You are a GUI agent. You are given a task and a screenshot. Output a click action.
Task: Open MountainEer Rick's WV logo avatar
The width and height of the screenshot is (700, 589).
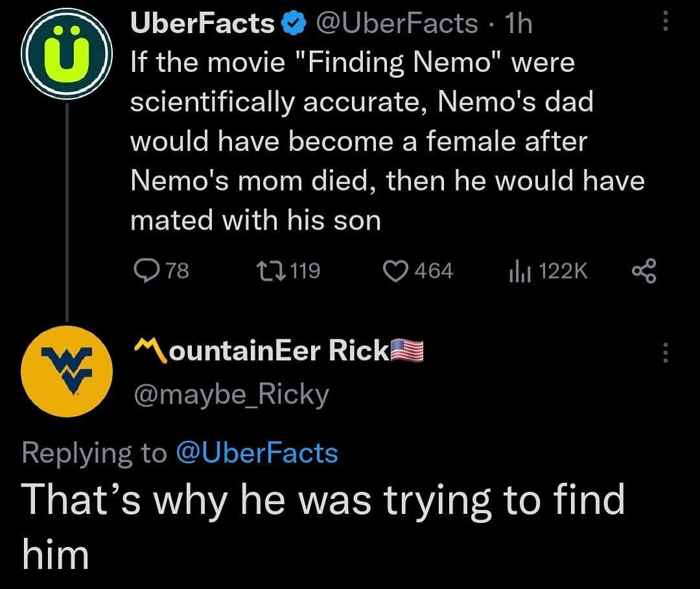tap(67, 372)
